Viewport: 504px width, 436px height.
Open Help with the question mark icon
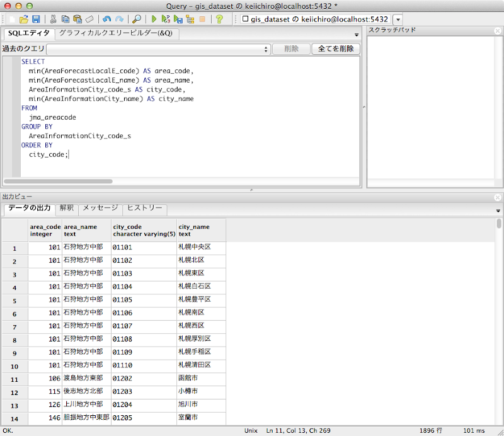(219, 19)
